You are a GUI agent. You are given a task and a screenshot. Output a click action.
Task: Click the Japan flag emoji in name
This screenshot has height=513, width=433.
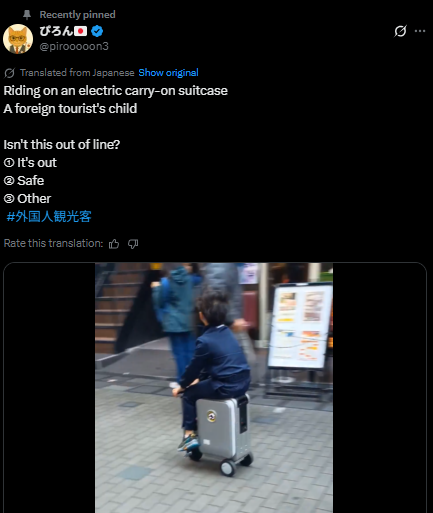80,31
